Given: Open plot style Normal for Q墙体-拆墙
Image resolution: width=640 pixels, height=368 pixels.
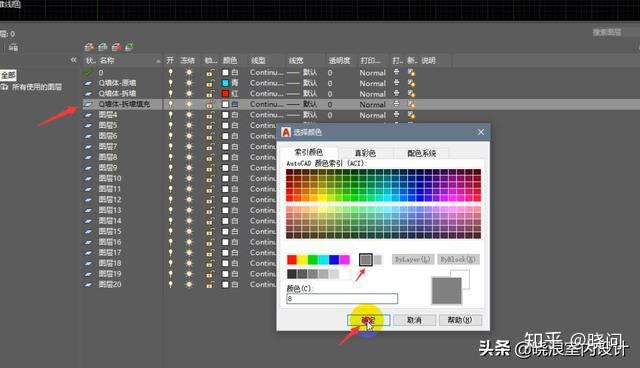Looking at the screenshot, I should 373,94.
